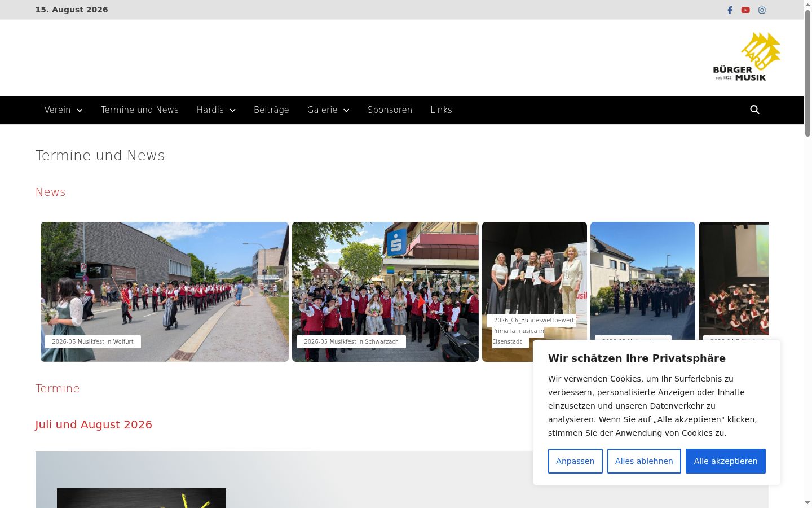Click the 2026-06 Musikfest in Wolfurt caption
Viewport: 812px width, 508px height.
click(x=93, y=341)
